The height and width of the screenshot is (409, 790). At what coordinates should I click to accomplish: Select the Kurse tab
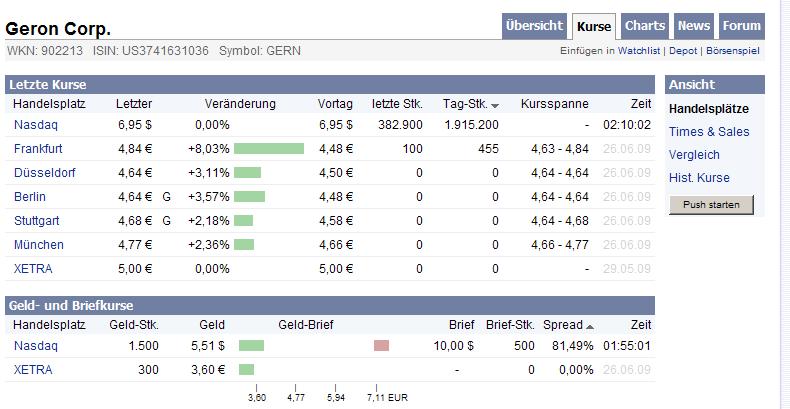coord(594,27)
